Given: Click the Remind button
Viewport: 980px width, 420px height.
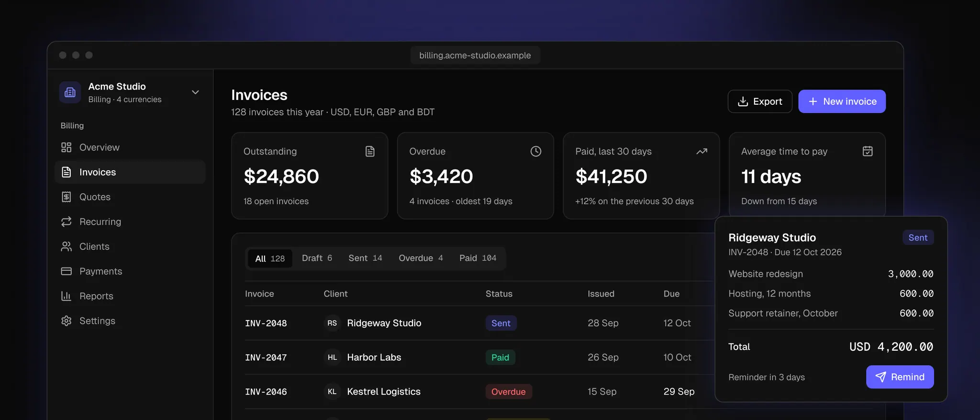Looking at the screenshot, I should tap(900, 377).
